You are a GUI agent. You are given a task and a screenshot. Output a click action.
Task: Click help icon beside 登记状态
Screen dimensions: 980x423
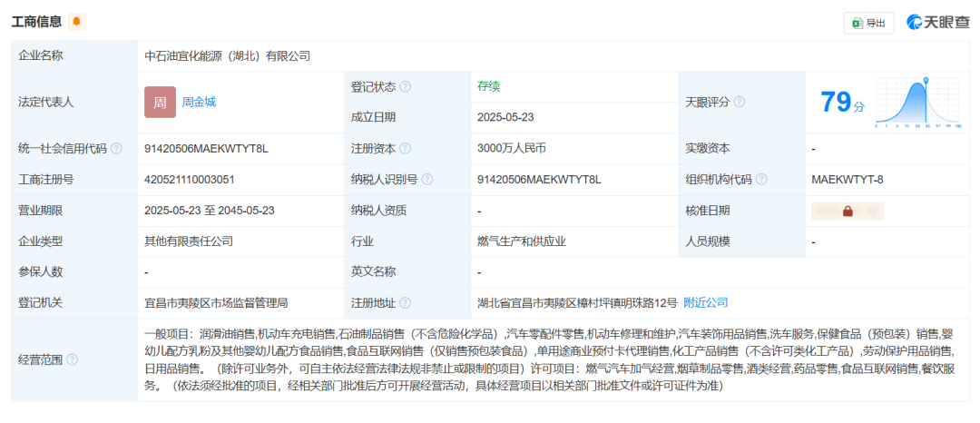point(405,87)
